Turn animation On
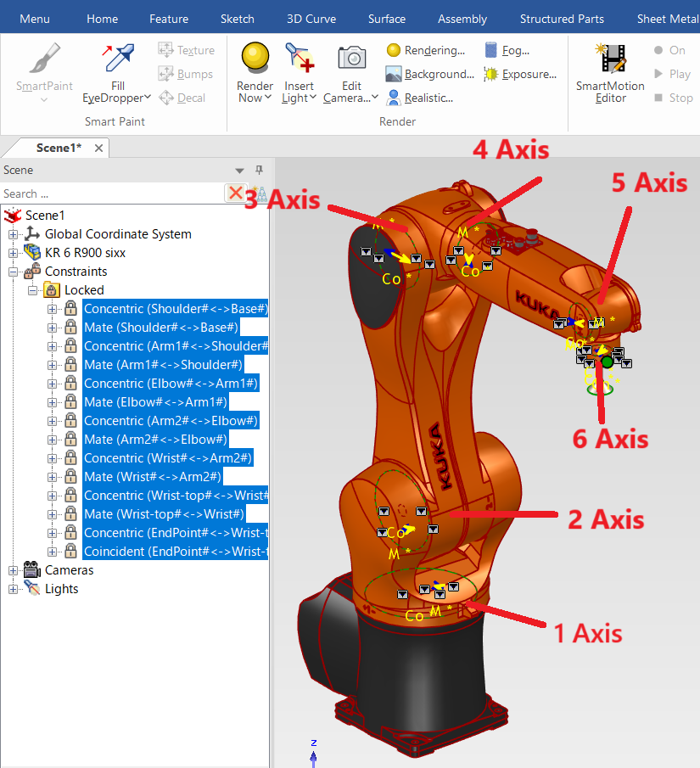Image resolution: width=700 pixels, height=768 pixels. pyautogui.click(x=669, y=50)
